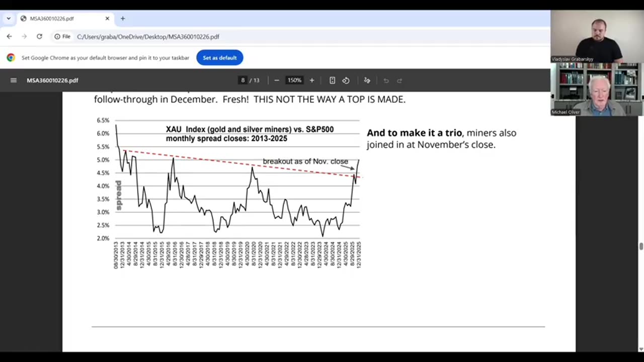Open the Chrome tab search dropdown
The height and width of the screenshot is (362, 644).
(9, 19)
